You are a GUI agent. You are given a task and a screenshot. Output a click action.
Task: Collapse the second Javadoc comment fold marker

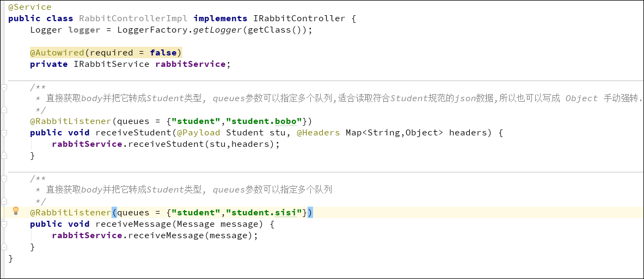coord(4,178)
